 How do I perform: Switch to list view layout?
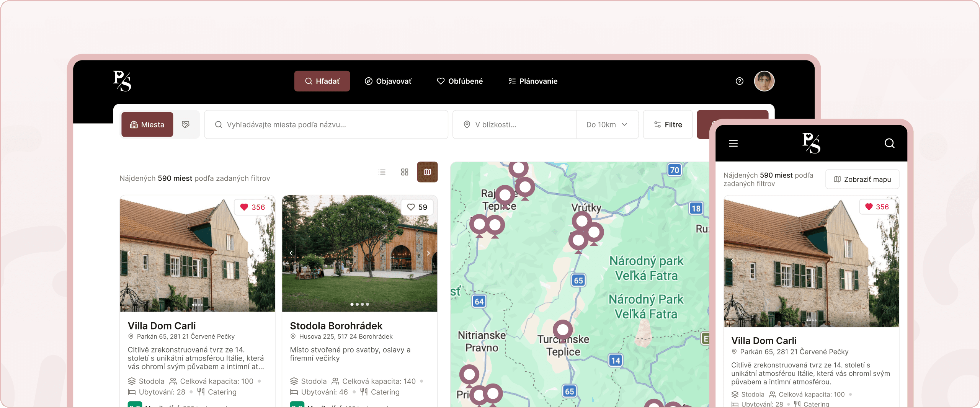382,172
